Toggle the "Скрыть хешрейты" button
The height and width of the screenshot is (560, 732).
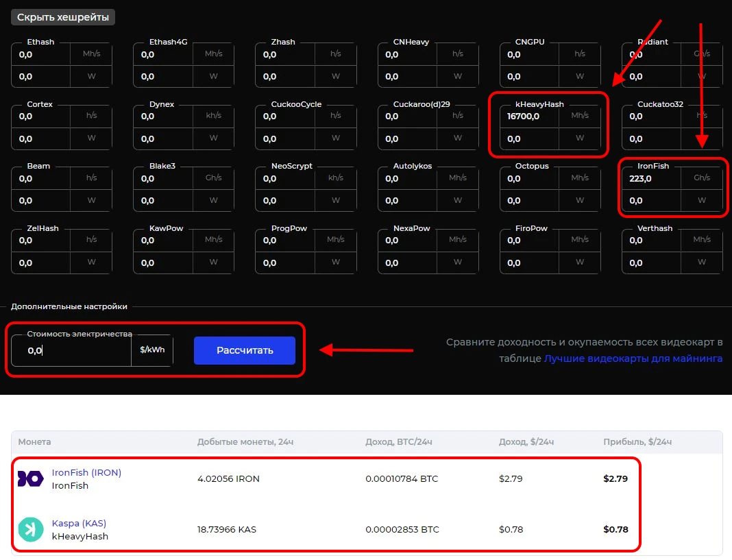pos(63,17)
